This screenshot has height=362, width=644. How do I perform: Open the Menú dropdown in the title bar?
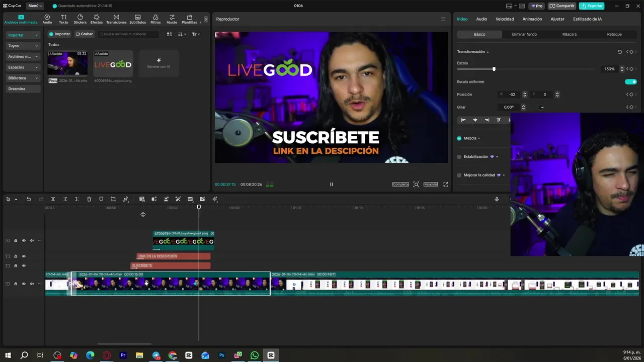coord(35,6)
